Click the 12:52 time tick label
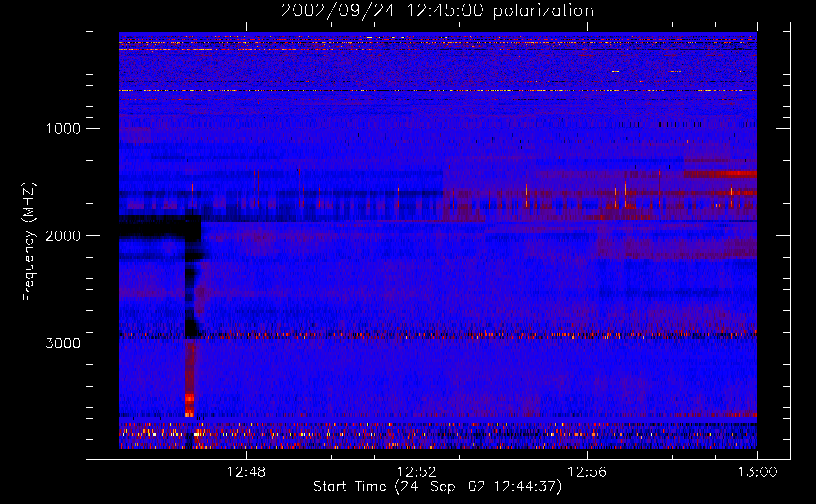 point(417,472)
